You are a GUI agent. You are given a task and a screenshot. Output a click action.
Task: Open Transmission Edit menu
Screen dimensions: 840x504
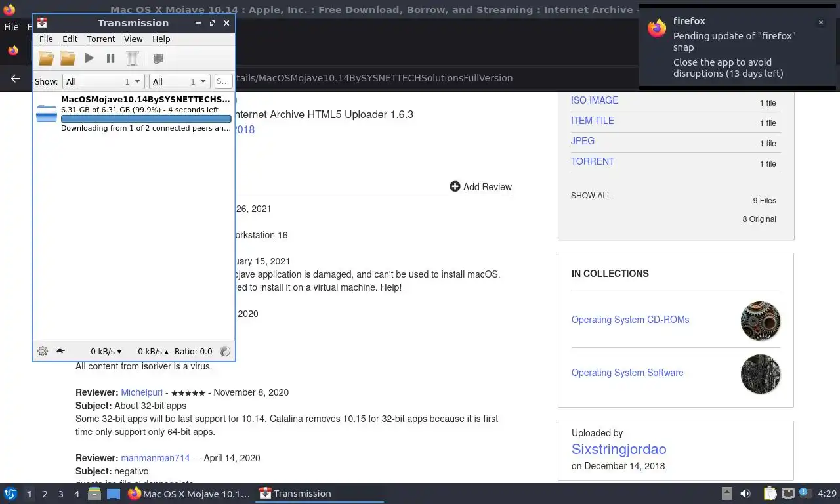coord(70,39)
